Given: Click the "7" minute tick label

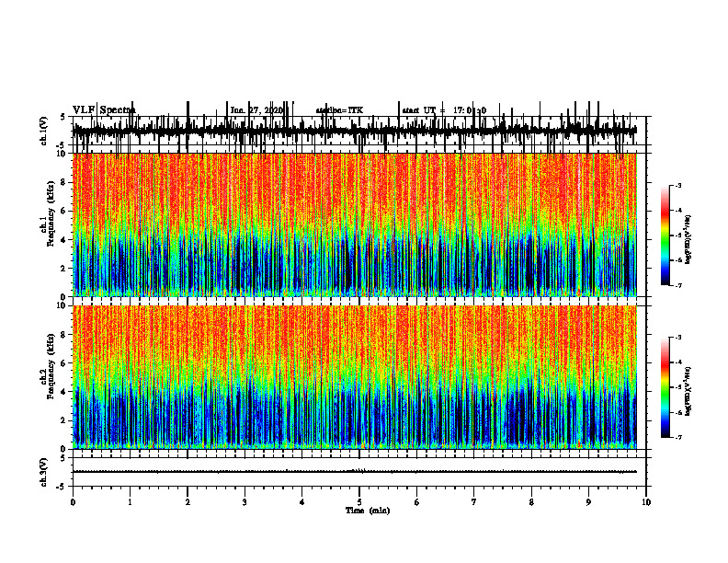Looking at the screenshot, I should [x=474, y=502].
